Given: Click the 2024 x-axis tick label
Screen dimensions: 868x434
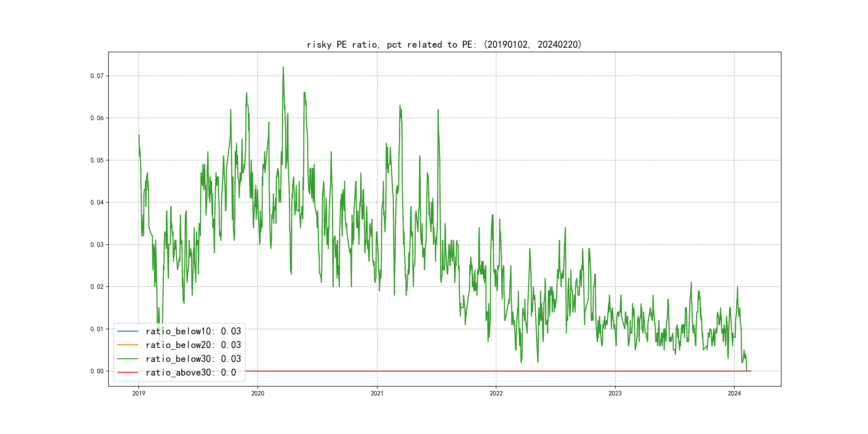Looking at the screenshot, I should click(x=734, y=393).
